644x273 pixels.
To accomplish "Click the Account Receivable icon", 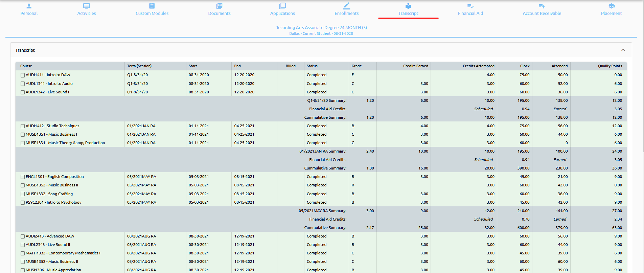I will [x=542, y=6].
